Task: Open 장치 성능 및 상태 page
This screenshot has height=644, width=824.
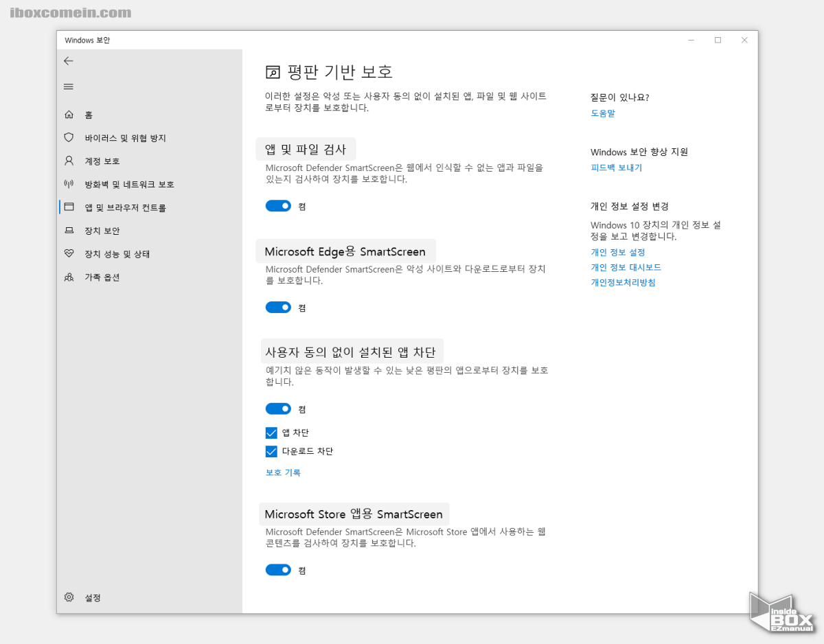Action: coord(117,254)
